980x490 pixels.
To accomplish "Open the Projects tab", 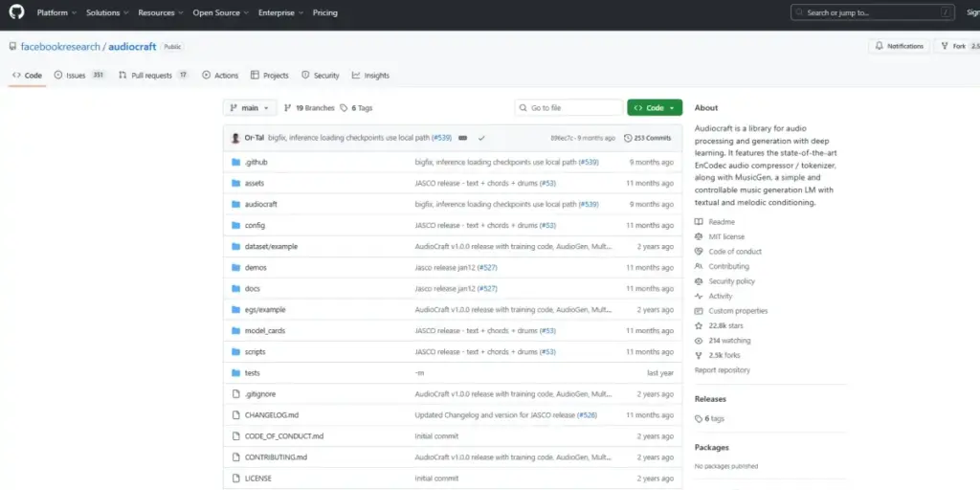I will pos(269,75).
